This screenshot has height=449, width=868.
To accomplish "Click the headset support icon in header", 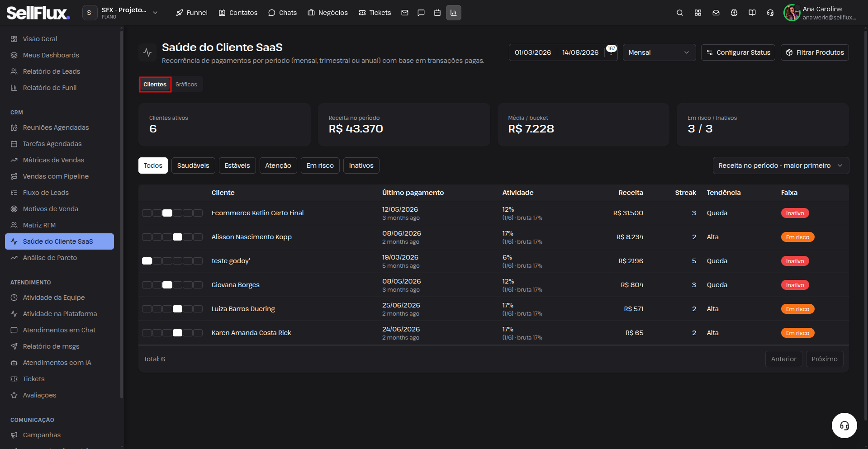I will click(x=770, y=13).
